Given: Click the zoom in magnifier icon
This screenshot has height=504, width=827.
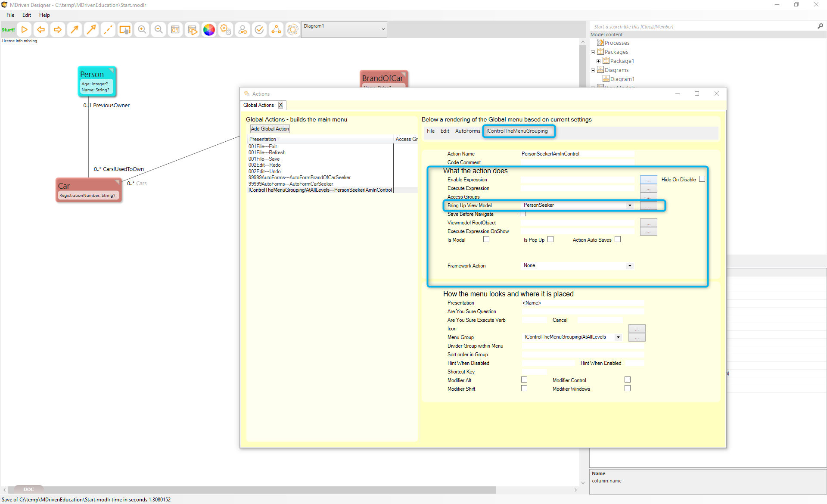Looking at the screenshot, I should click(142, 30).
